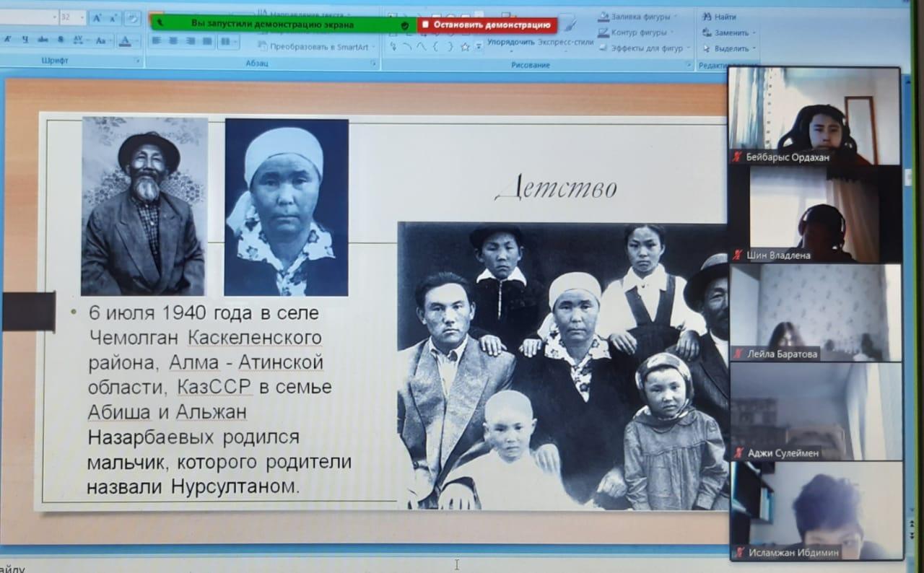Select the star shape in gallery
924x573 pixels.
point(465,47)
